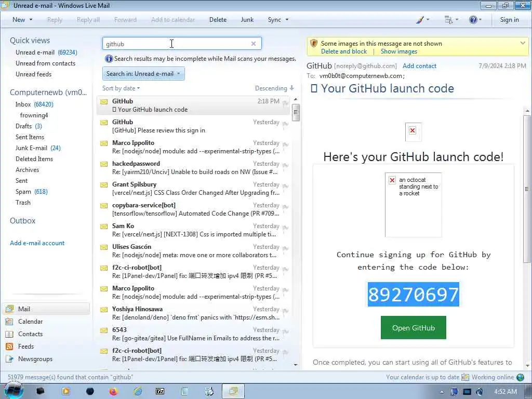Toggle Descending sort order
The image size is (532, 399).
[274, 88]
